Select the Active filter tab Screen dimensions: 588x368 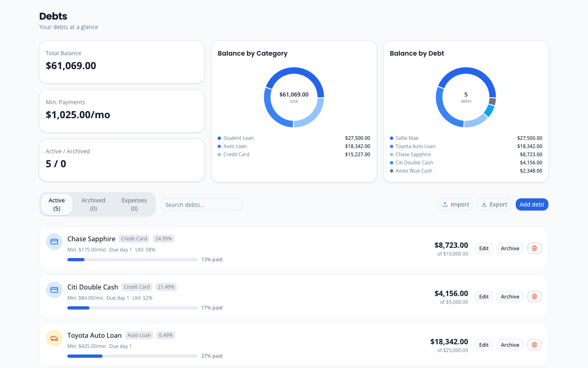[x=56, y=204]
